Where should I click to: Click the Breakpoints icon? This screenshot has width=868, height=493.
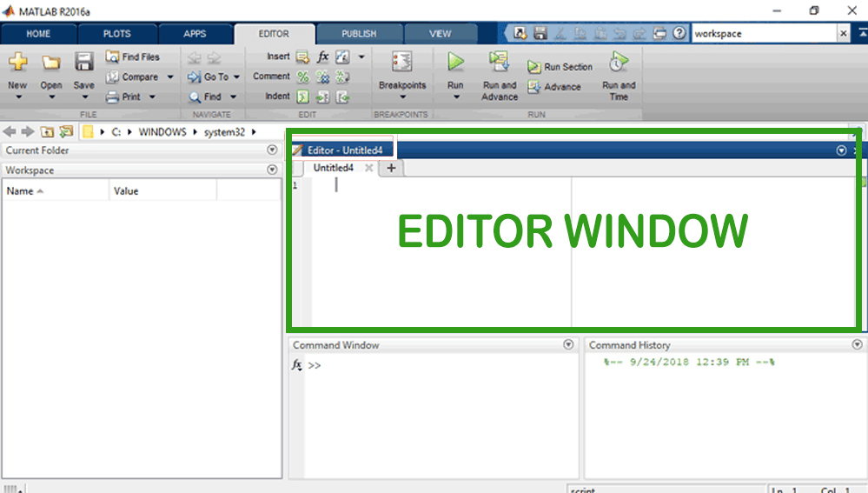pyautogui.click(x=401, y=63)
